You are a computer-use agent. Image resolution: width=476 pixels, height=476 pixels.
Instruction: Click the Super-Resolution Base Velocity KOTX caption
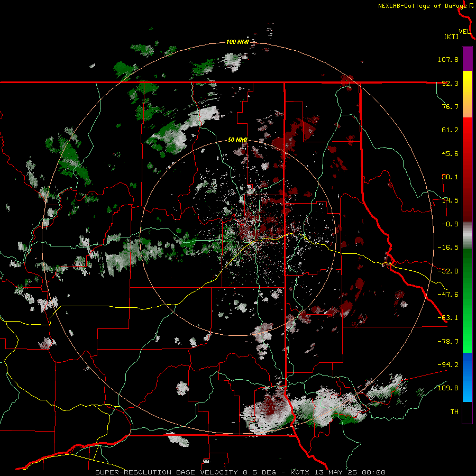click(241, 472)
